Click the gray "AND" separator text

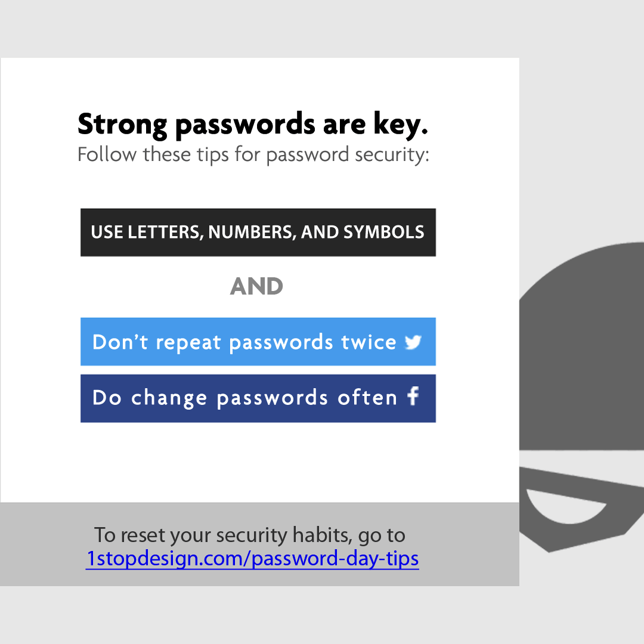256,287
